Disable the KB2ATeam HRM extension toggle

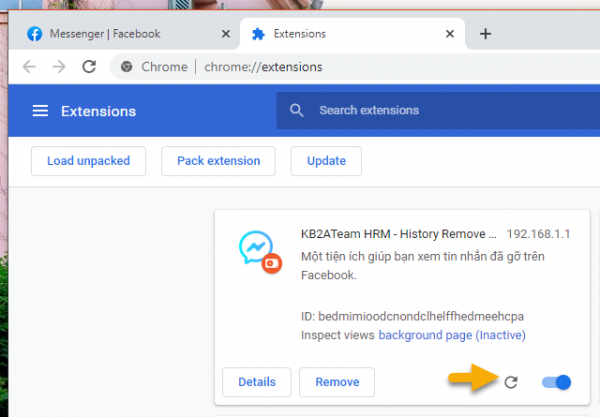click(556, 382)
